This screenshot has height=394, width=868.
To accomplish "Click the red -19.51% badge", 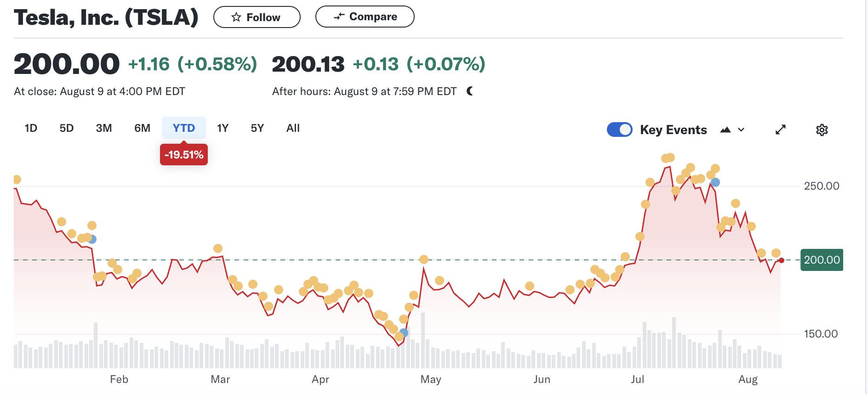I will (184, 155).
